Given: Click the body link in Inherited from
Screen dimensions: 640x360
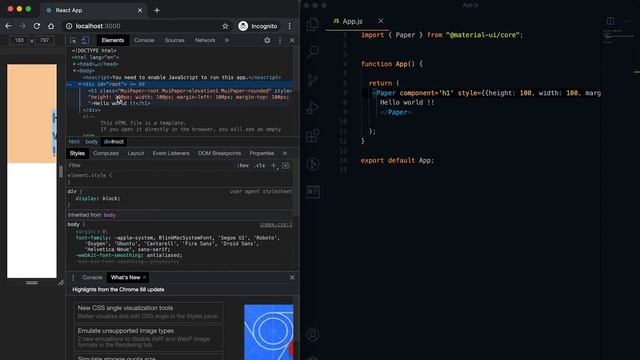Looking at the screenshot, I should pos(109,215).
